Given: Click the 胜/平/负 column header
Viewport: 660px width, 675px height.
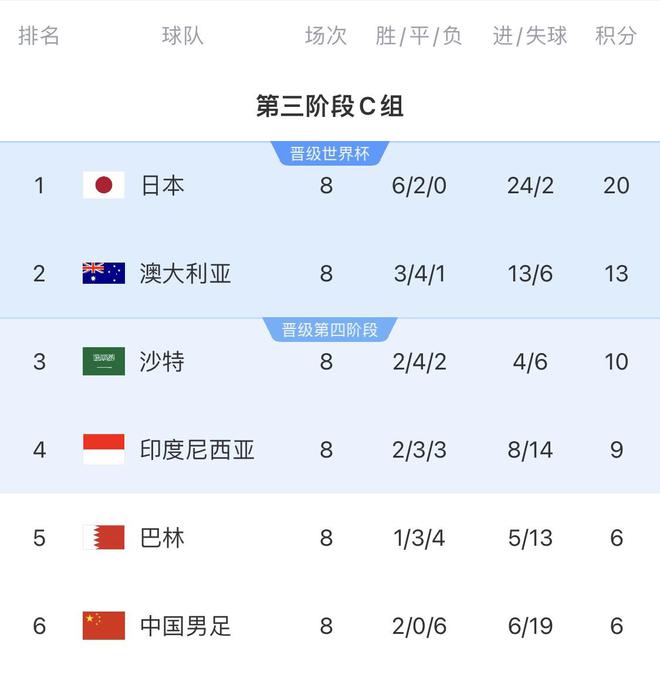Looking at the screenshot, I should click(x=419, y=36).
